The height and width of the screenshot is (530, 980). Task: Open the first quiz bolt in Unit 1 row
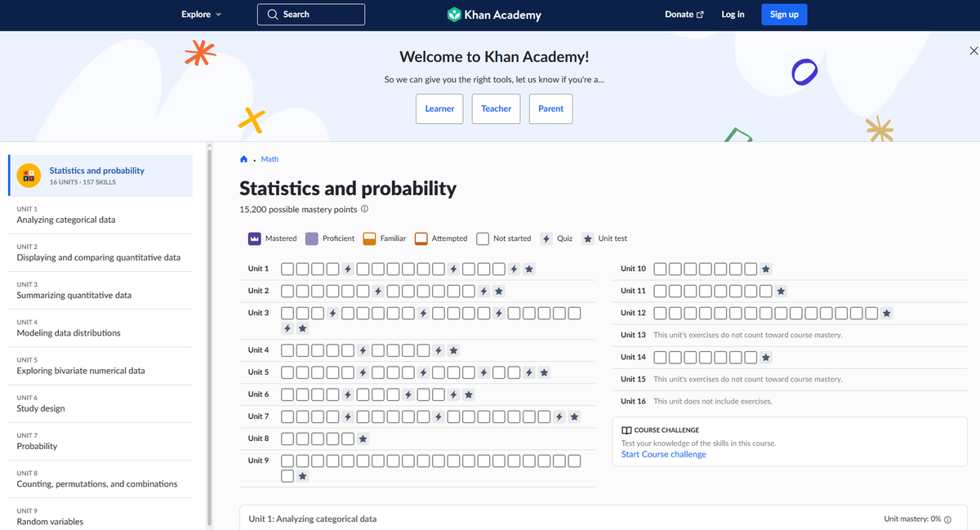point(348,269)
